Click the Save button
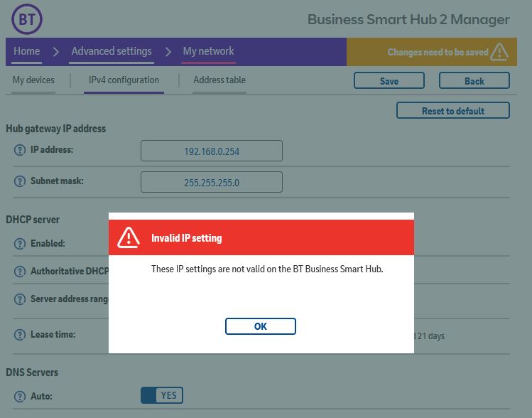Screen dimensions: 532x418 pos(389,80)
